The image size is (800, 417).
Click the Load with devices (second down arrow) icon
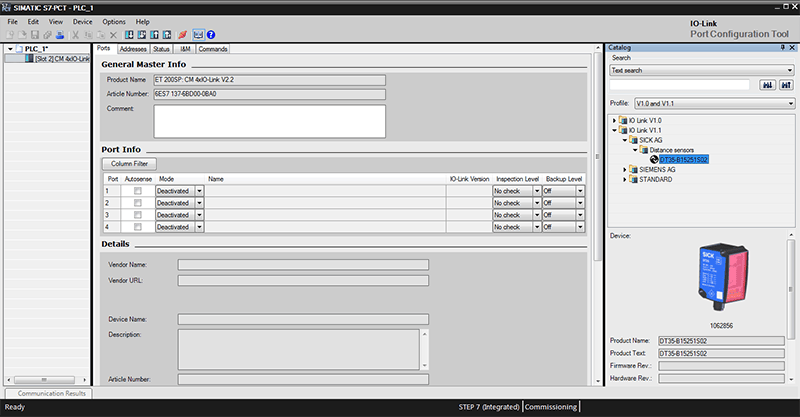(142, 35)
